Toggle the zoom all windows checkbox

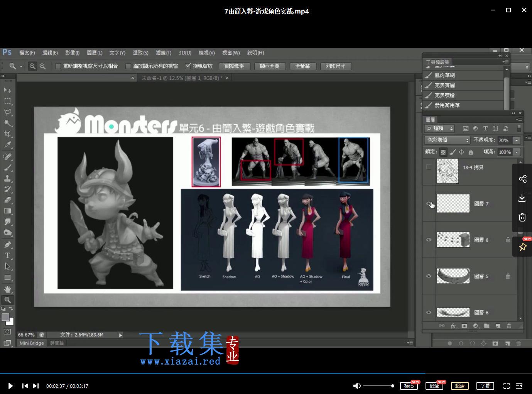pos(128,66)
